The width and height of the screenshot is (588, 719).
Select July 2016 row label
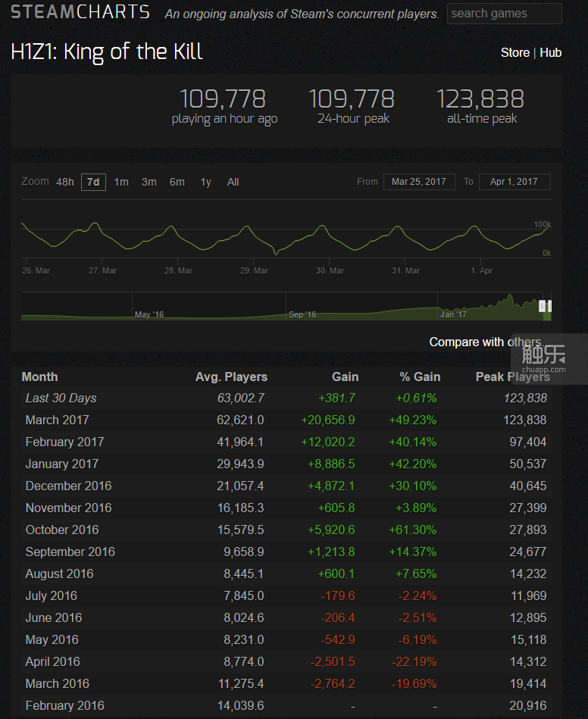pyautogui.click(x=52, y=596)
